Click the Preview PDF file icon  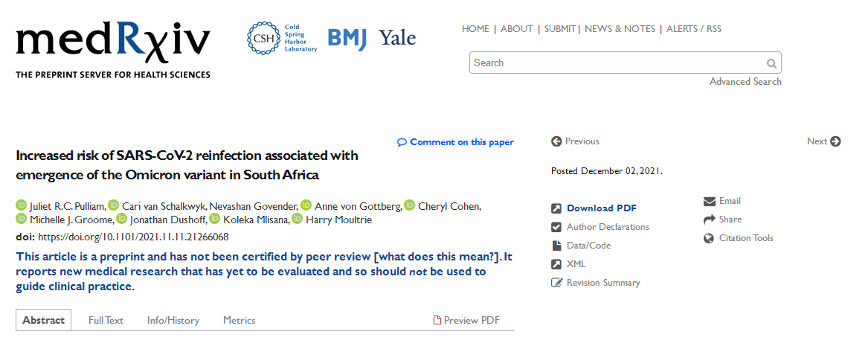437,320
